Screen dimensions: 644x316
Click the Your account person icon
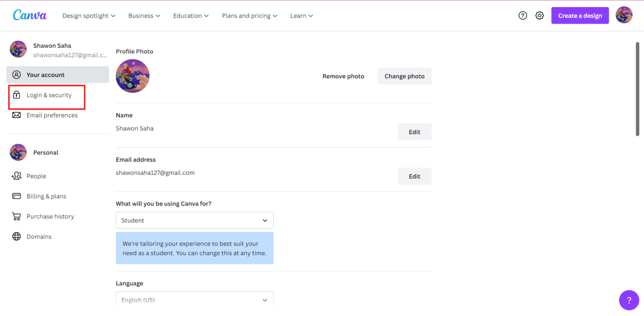coord(17,75)
